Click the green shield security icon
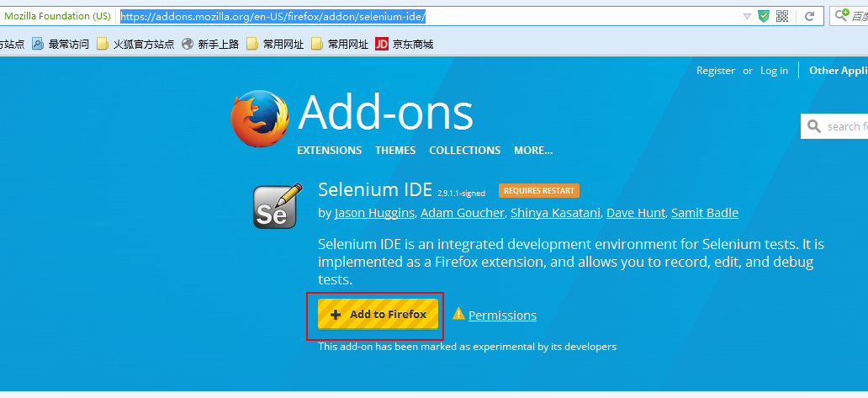The height and width of the screenshot is (398, 868). (764, 16)
